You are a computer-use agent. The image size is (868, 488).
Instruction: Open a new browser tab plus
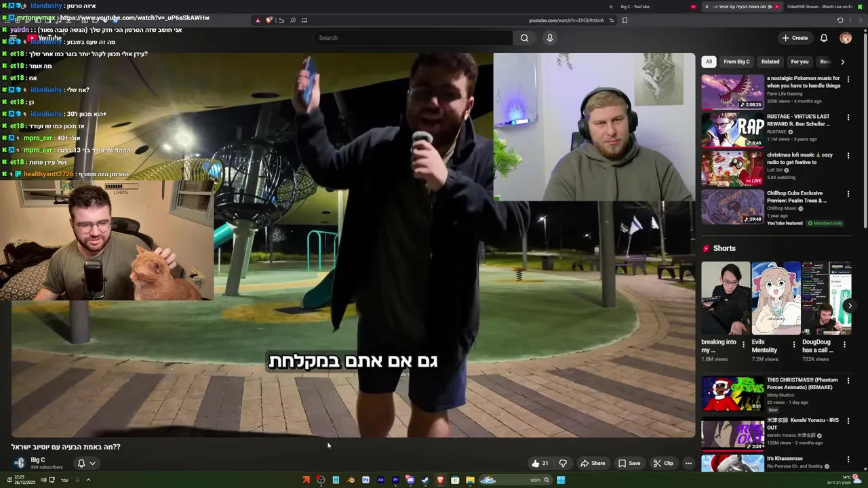pyautogui.click(x=611, y=7)
